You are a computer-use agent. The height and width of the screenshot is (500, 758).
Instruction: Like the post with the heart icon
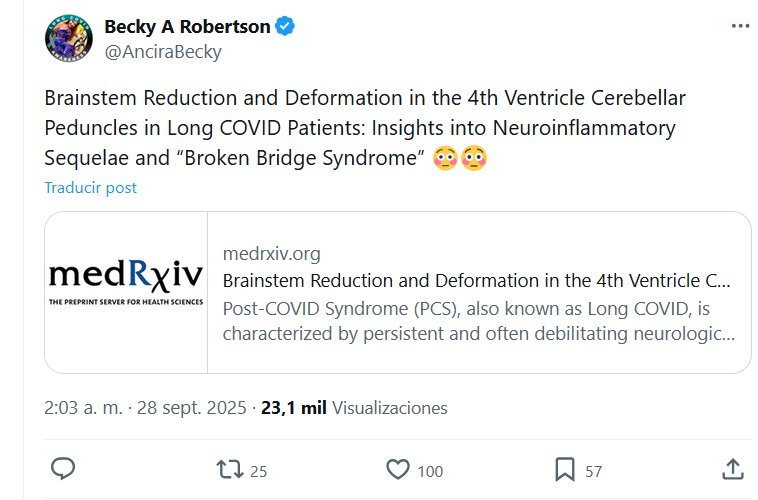397,469
